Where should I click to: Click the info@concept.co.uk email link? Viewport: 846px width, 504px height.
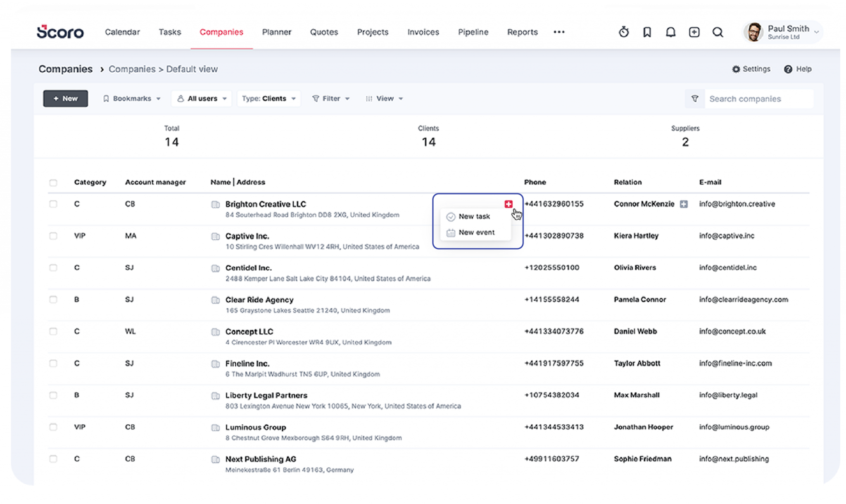click(x=732, y=331)
